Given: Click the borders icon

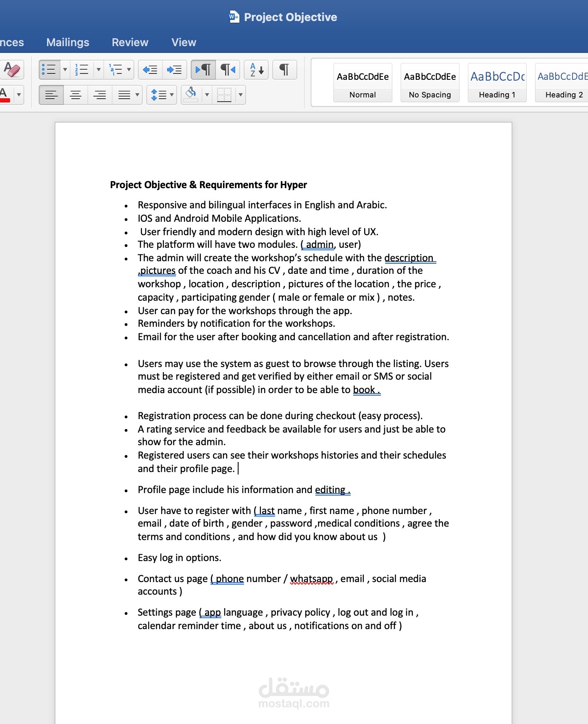Looking at the screenshot, I should click(x=224, y=95).
